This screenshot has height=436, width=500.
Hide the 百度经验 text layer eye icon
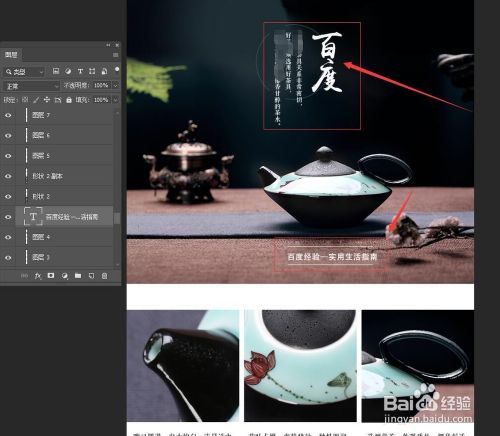coord(8,217)
